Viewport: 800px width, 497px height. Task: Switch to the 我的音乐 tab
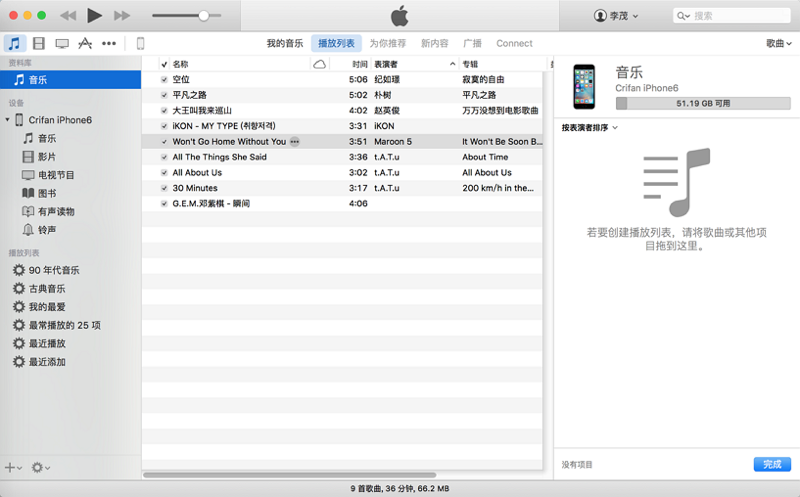click(x=285, y=43)
